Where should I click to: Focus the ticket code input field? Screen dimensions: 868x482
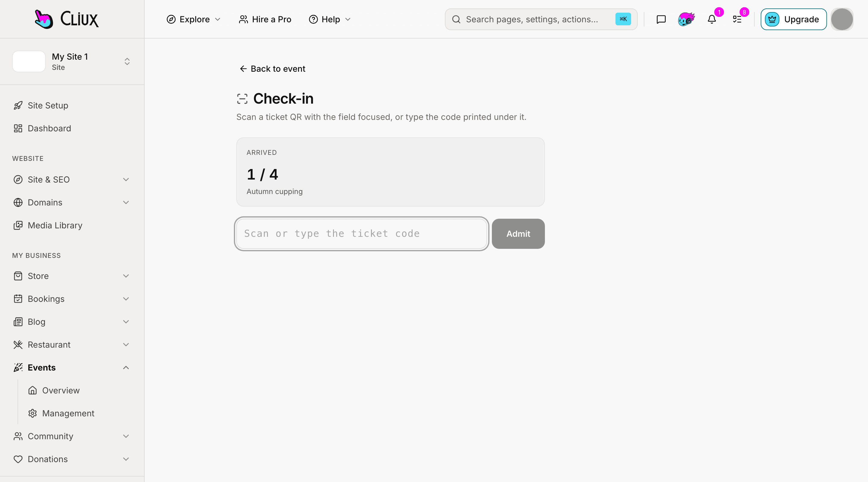[x=362, y=234]
